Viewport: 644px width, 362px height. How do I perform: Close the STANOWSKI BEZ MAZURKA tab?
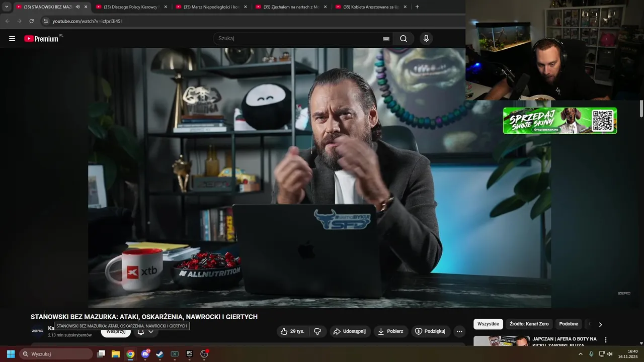86,7
